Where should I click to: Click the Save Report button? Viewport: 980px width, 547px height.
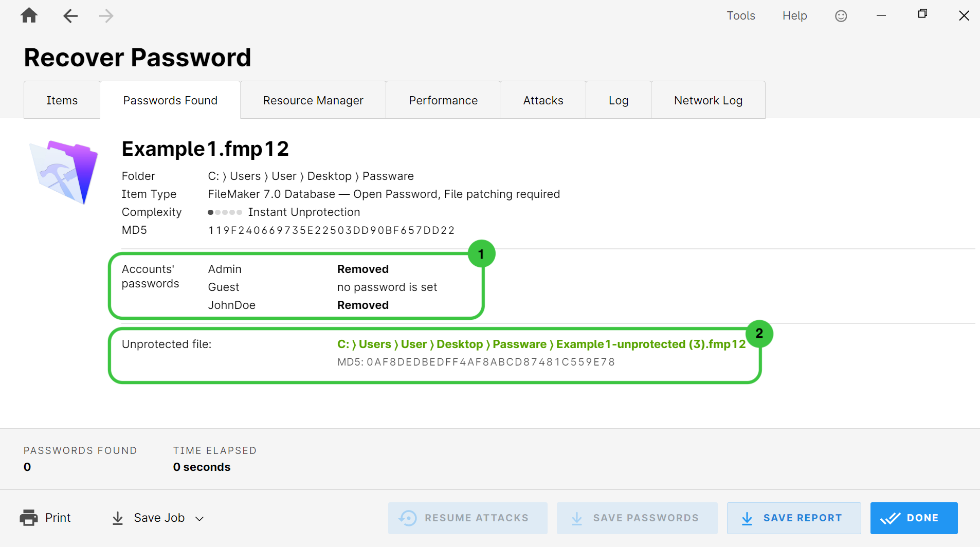[x=793, y=518]
